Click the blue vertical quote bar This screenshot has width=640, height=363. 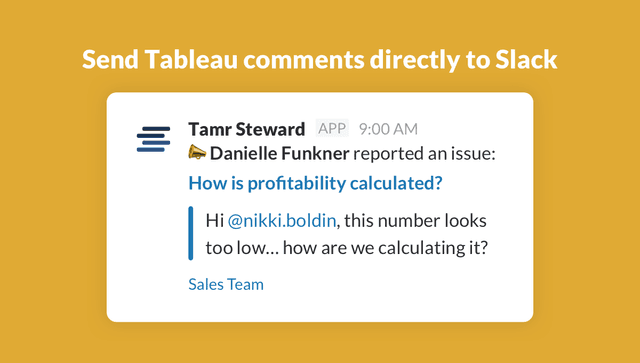click(191, 233)
